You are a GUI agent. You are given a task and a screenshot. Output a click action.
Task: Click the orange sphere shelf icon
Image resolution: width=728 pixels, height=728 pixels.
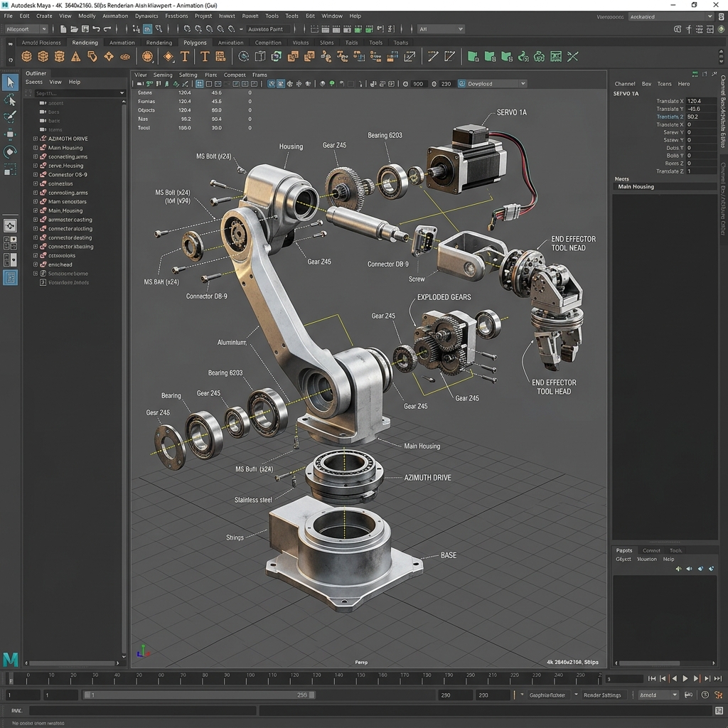27,57
